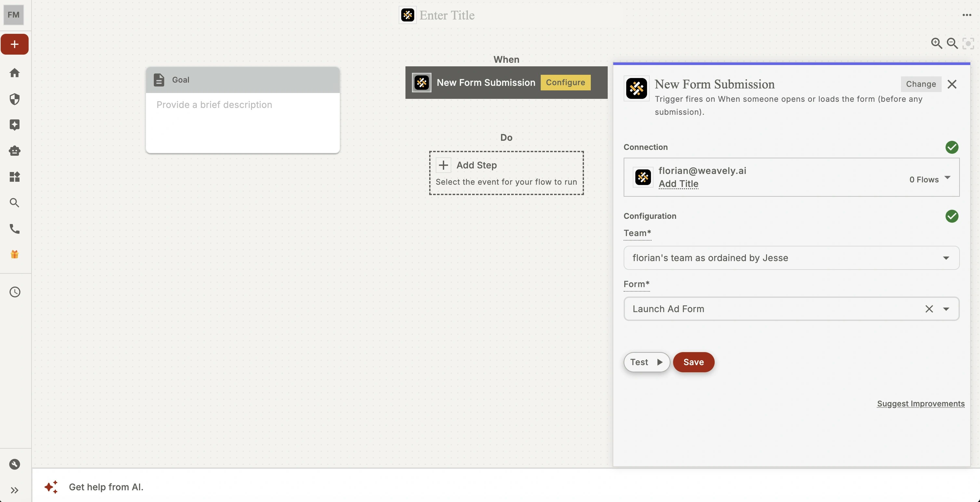Open the three-dot menu at top right

966,15
